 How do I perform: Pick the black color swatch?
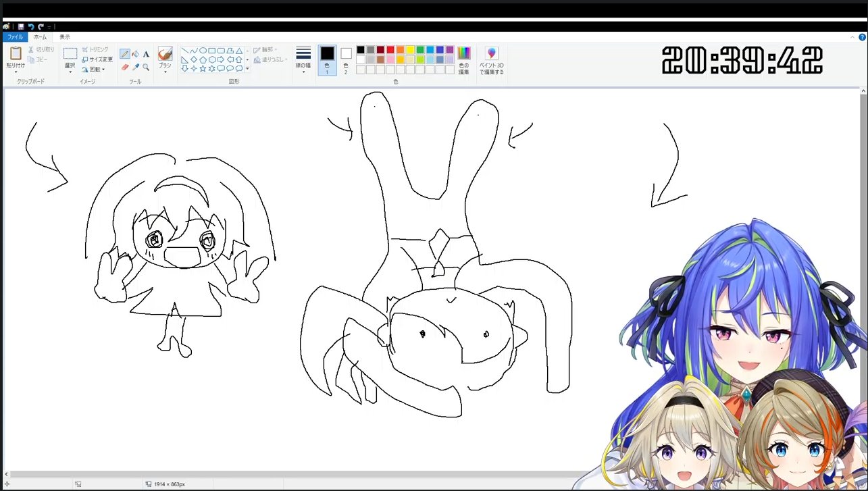point(361,49)
